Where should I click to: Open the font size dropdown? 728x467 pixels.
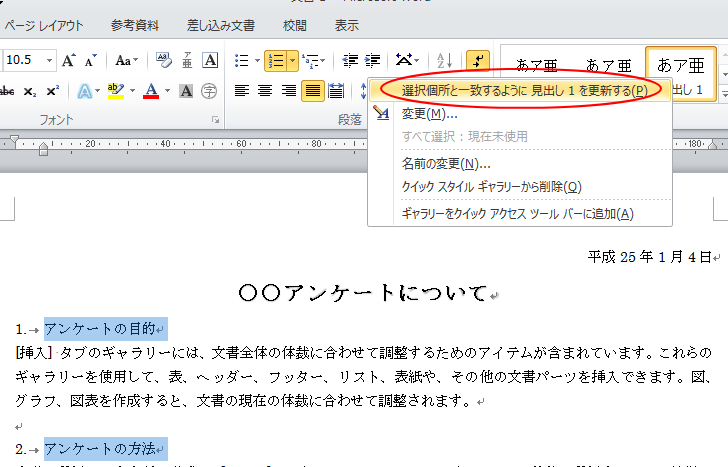coord(49,60)
